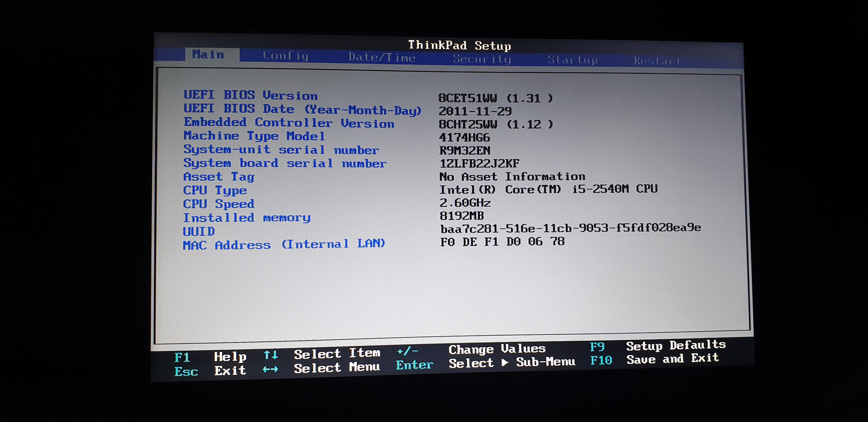Click the Setup Defaults legend
868x422 pixels.
coord(676,345)
